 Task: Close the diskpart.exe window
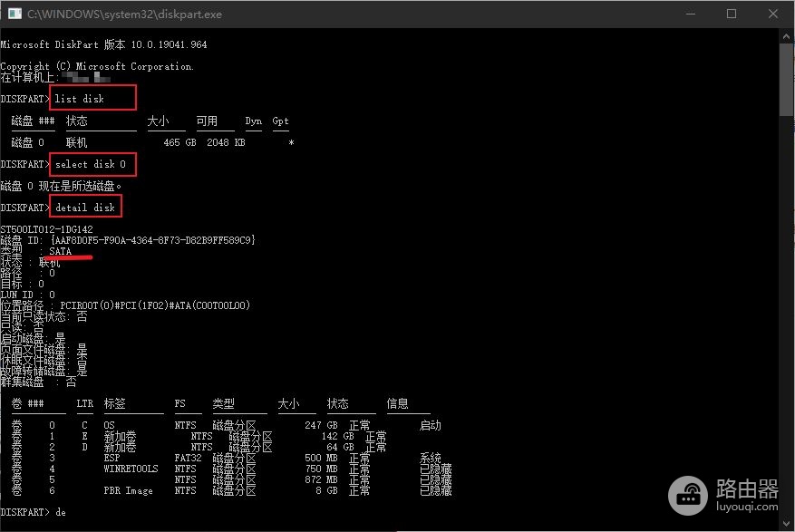[x=772, y=14]
